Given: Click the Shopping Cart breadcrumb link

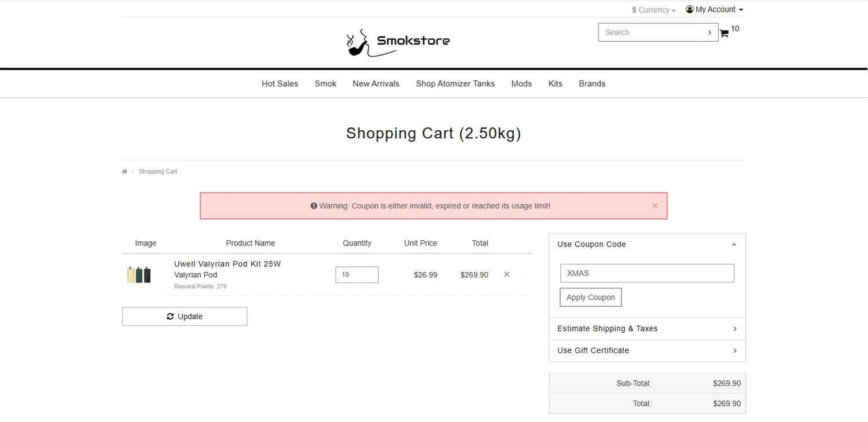Looking at the screenshot, I should click(x=158, y=171).
